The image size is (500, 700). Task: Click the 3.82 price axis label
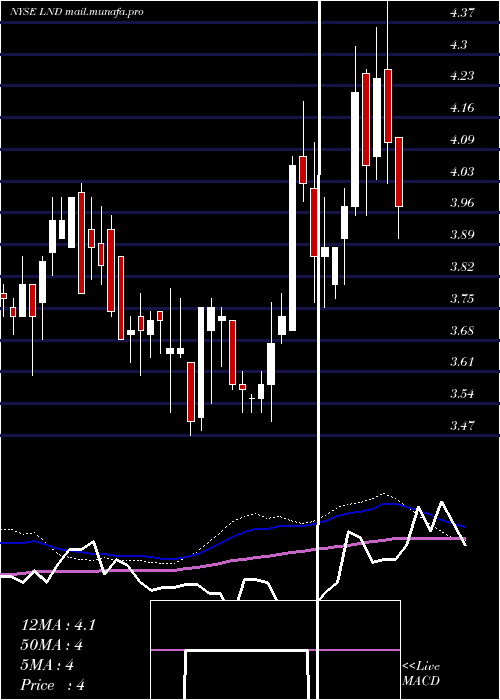pyautogui.click(x=462, y=267)
